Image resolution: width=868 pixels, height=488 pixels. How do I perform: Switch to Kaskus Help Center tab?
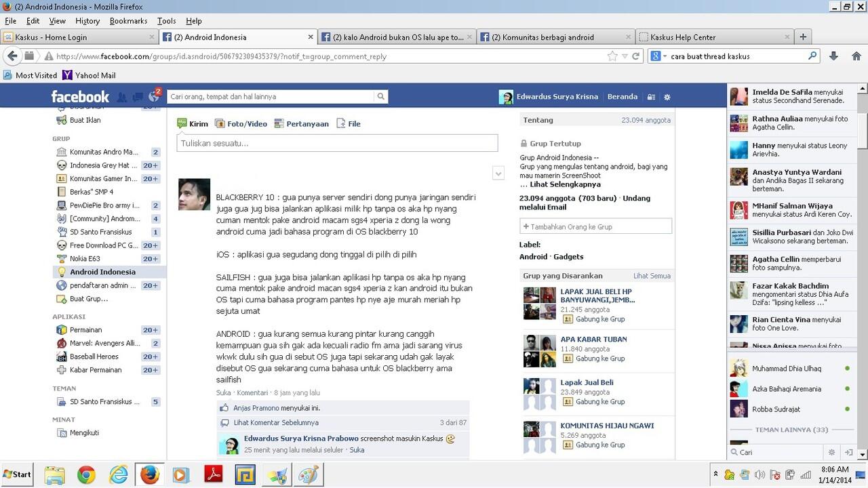714,37
